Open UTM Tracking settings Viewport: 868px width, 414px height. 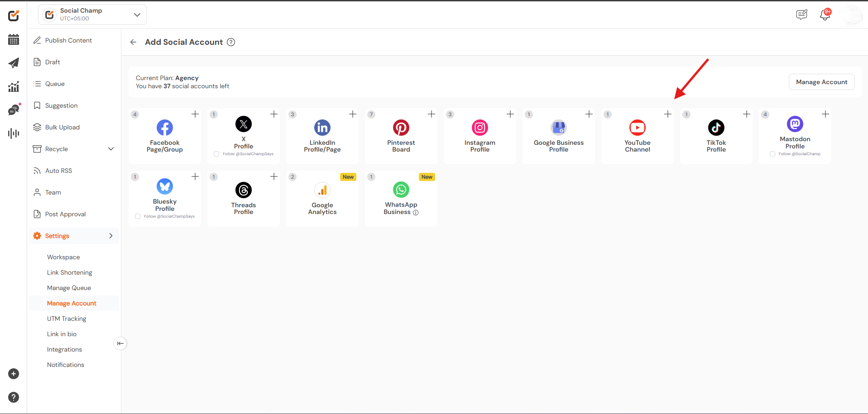click(x=67, y=319)
